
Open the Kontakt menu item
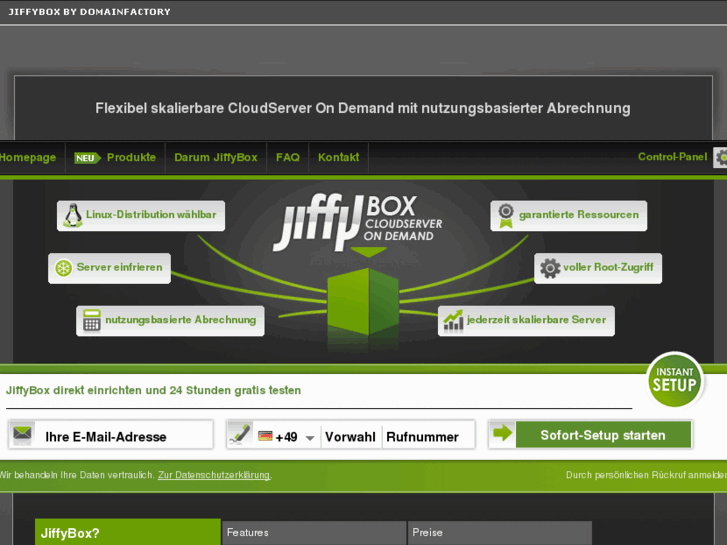point(338,157)
